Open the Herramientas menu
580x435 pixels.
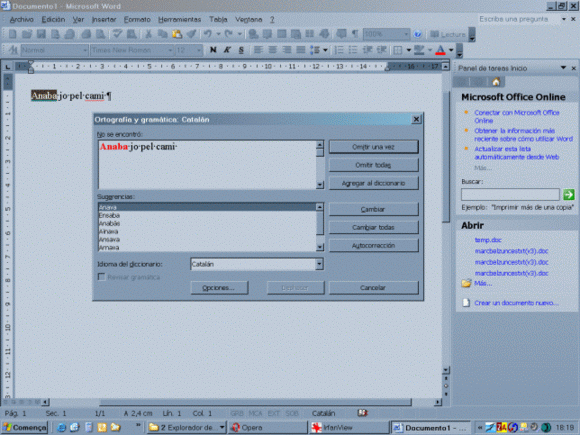[179, 20]
